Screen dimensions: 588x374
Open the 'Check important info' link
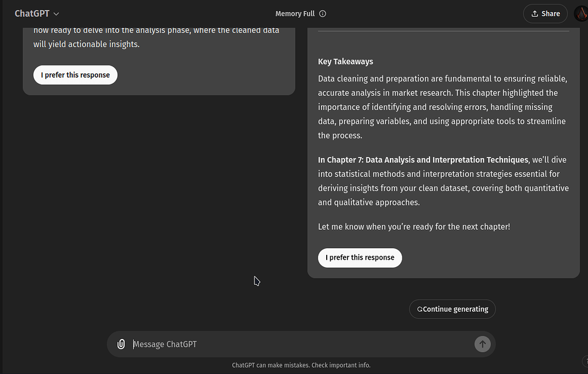(x=342, y=365)
